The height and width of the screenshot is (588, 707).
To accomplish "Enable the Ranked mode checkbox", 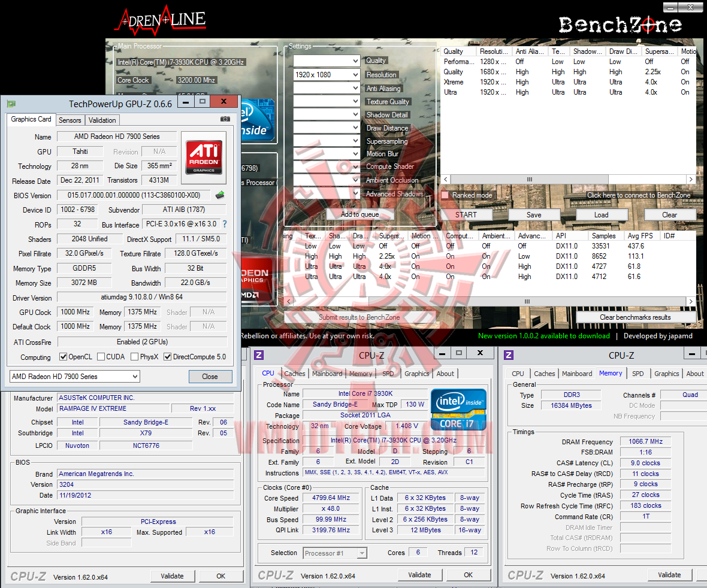I will [x=445, y=195].
